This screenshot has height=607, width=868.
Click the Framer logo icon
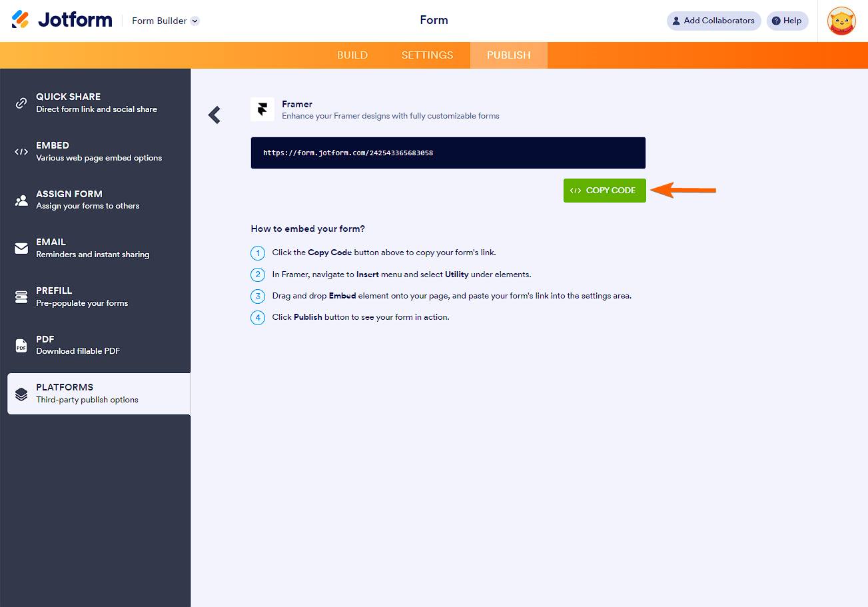(x=262, y=109)
